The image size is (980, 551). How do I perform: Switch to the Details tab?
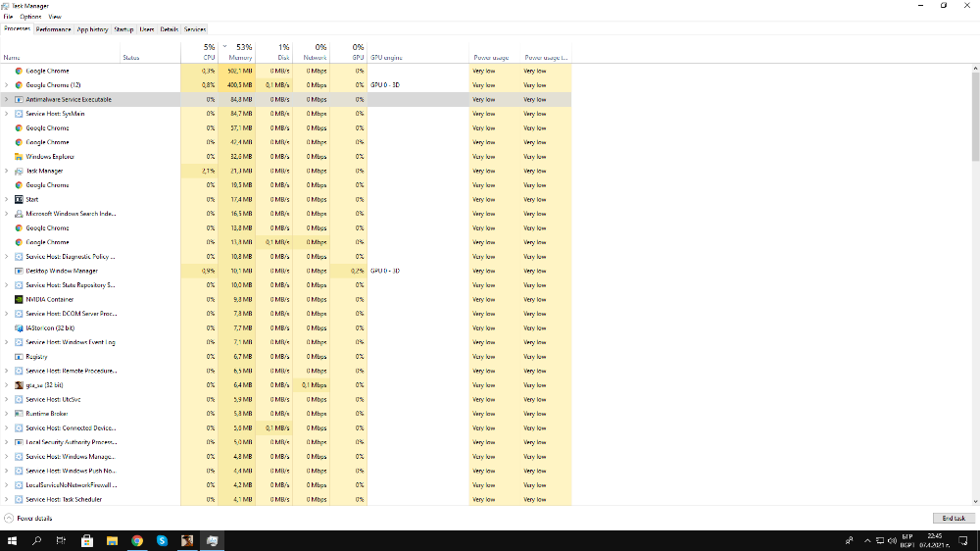click(x=170, y=29)
